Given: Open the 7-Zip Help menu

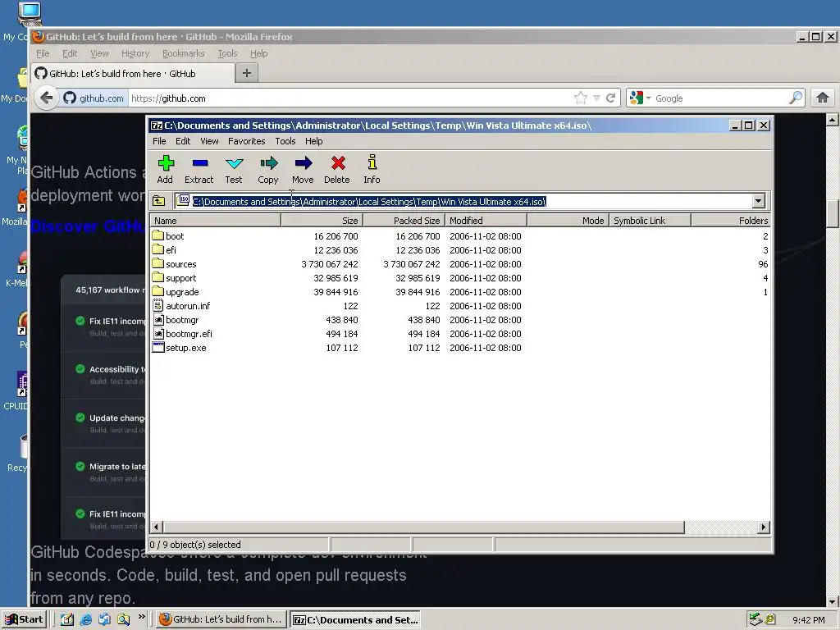Looking at the screenshot, I should (314, 141).
